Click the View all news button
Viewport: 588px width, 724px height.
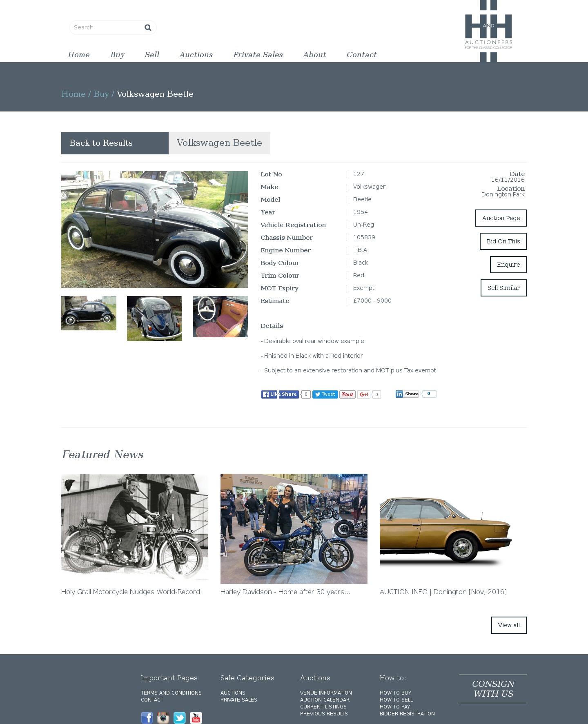[x=509, y=625]
